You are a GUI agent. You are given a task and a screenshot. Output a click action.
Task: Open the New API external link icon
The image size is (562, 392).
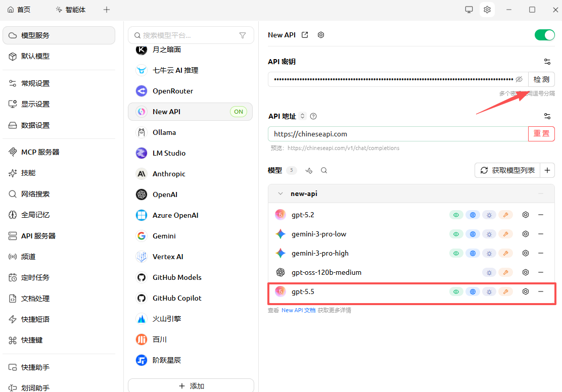(305, 35)
